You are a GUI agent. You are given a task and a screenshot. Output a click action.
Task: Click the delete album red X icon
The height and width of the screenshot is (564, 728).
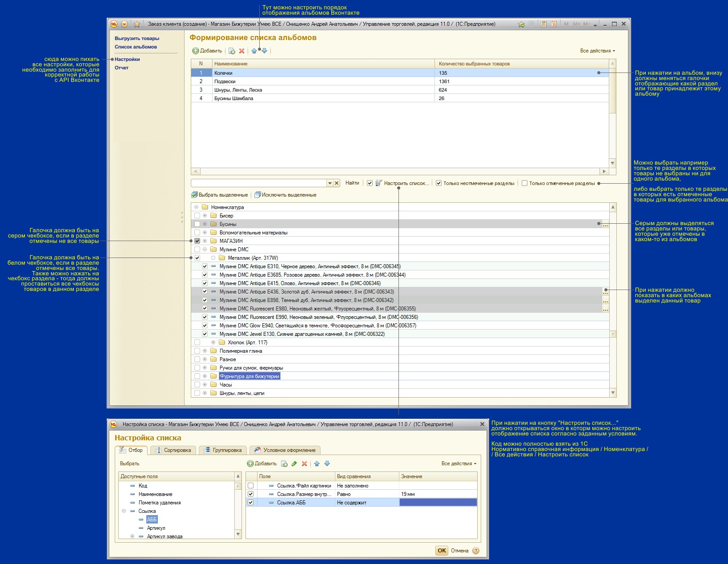click(x=241, y=51)
